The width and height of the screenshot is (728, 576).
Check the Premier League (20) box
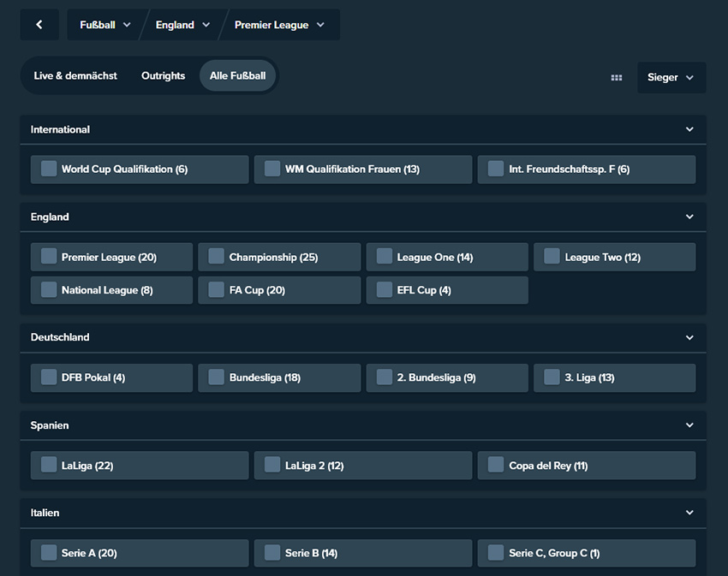(49, 256)
